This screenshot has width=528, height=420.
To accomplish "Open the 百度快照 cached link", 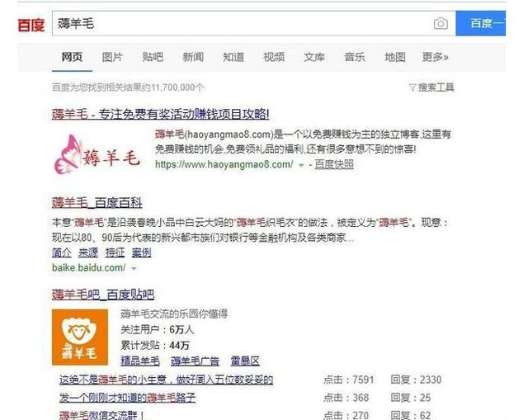I will (x=334, y=164).
